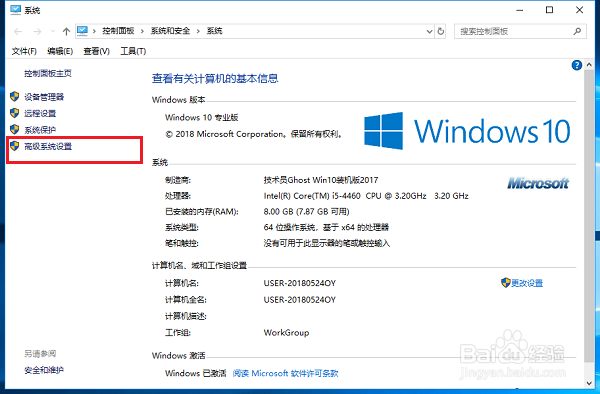
Task: Click 系统和安全 in breadcrumb path
Action: (170, 31)
